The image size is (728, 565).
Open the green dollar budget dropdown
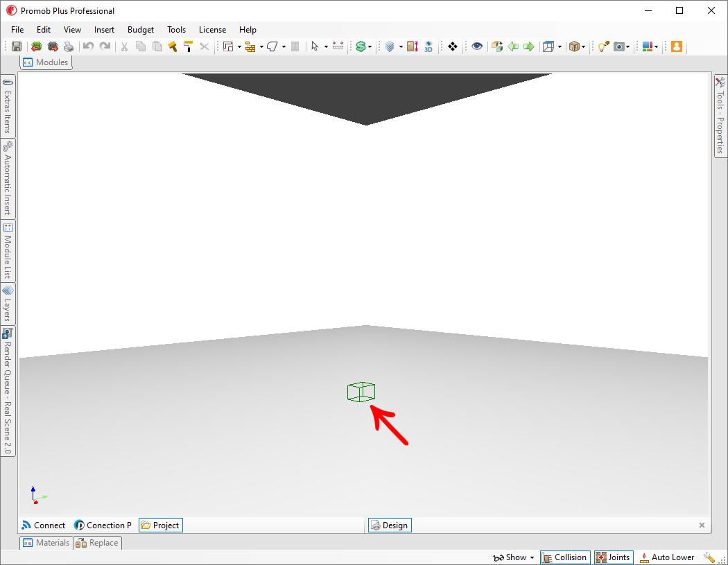(370, 46)
